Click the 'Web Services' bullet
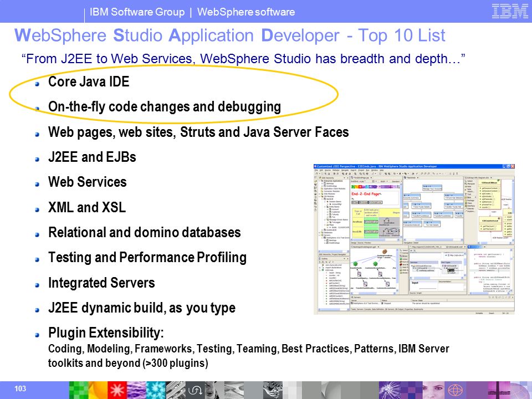Viewport: 532px width, 399px height. 87,182
